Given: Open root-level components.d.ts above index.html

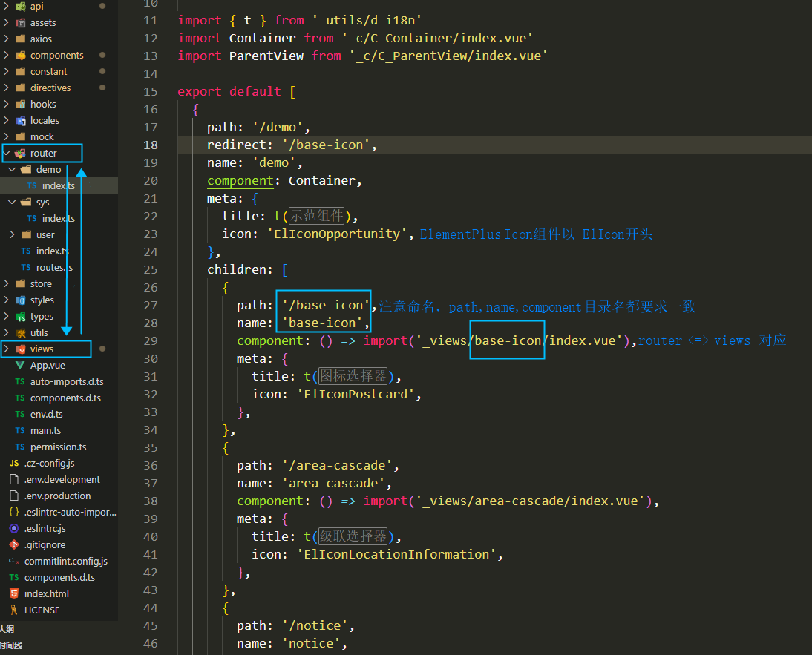Looking at the screenshot, I should coord(59,577).
